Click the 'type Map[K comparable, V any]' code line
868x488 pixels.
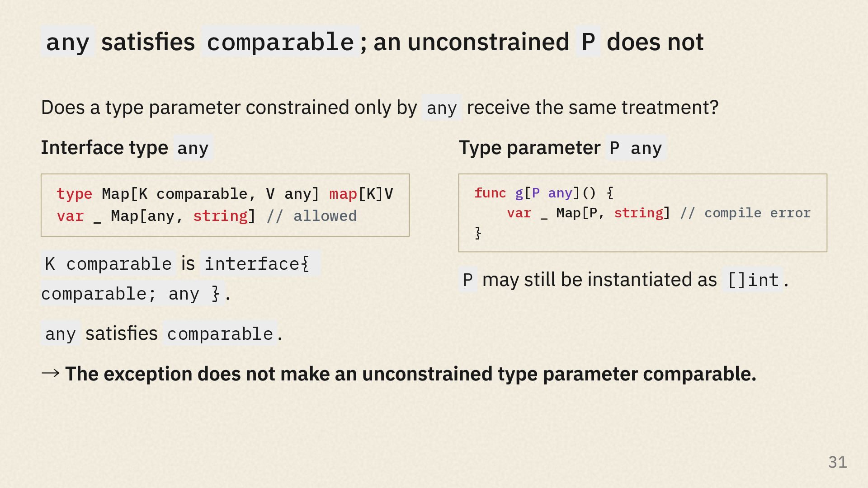pos(225,194)
